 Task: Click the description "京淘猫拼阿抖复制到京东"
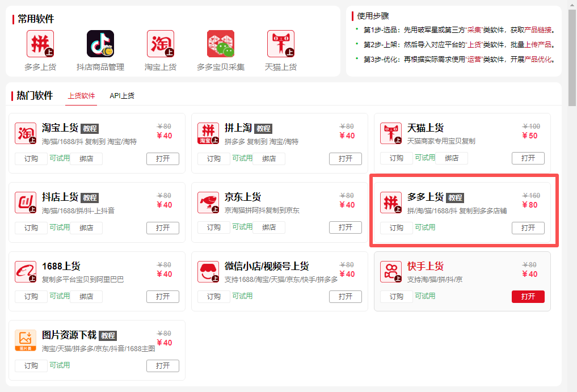pyautogui.click(x=262, y=210)
